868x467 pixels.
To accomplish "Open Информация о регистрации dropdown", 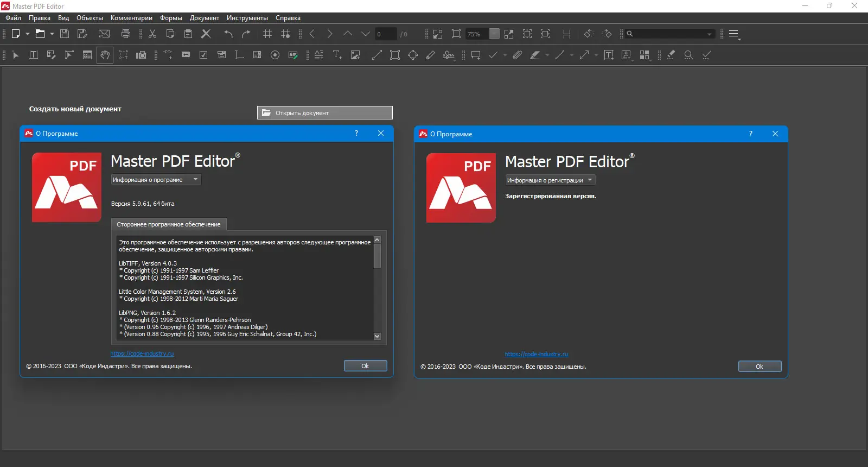I will pos(551,180).
